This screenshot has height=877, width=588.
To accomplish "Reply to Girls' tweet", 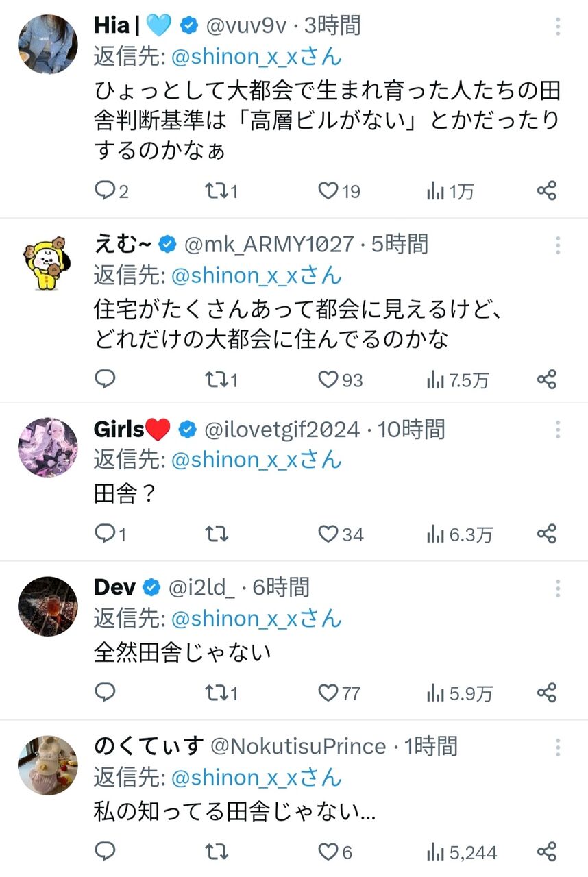I will (x=110, y=534).
